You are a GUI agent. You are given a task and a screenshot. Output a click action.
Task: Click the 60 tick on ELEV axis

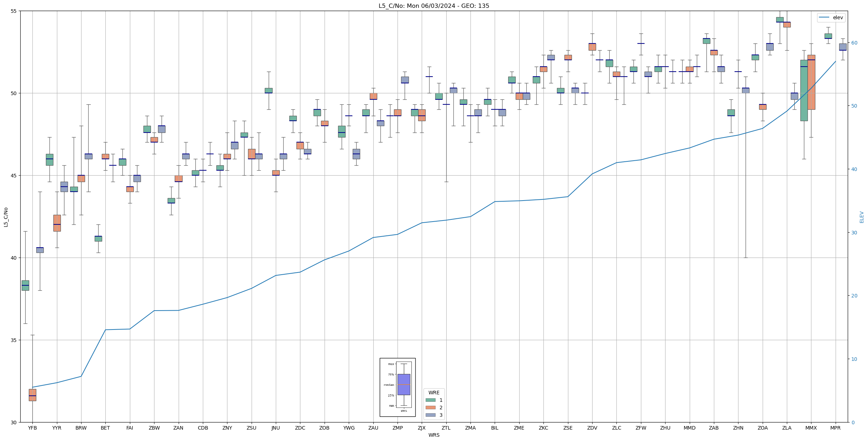pos(854,43)
